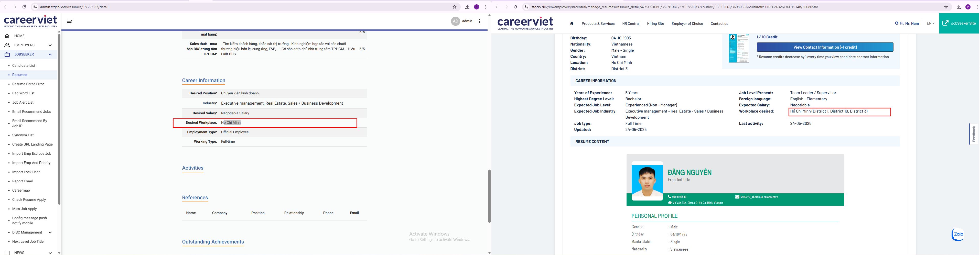Click the Career Information heading
The image size is (980, 255).
(203, 81)
